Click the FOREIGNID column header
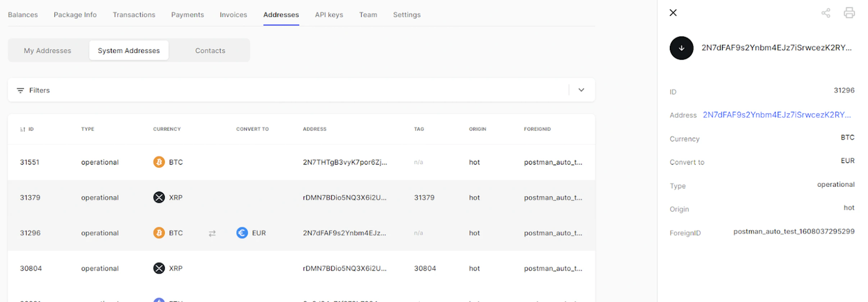The width and height of the screenshot is (868, 302). 537,129
